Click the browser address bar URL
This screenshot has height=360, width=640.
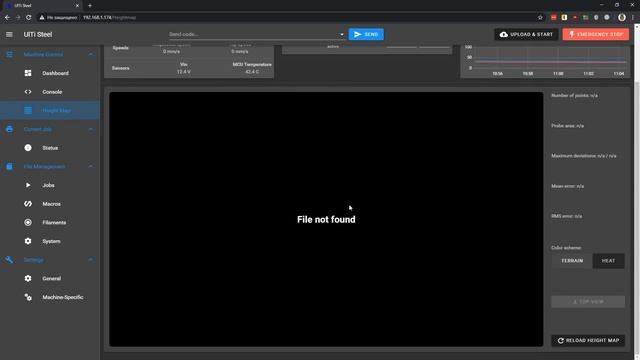click(109, 18)
